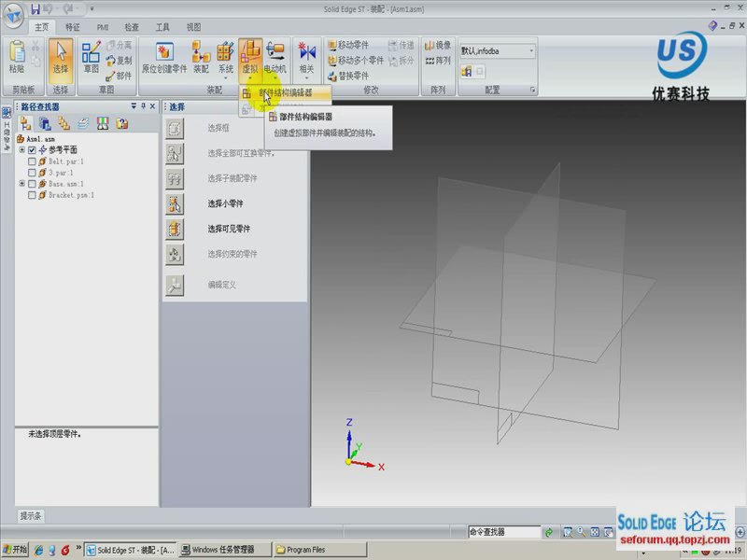Select PathFinder first tab icon

tap(25, 124)
